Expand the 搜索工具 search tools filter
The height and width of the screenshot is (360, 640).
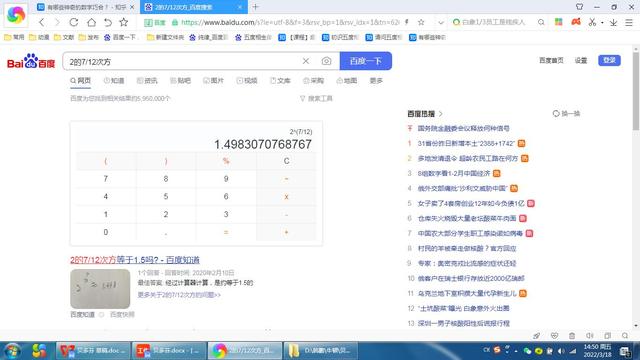click(x=316, y=98)
